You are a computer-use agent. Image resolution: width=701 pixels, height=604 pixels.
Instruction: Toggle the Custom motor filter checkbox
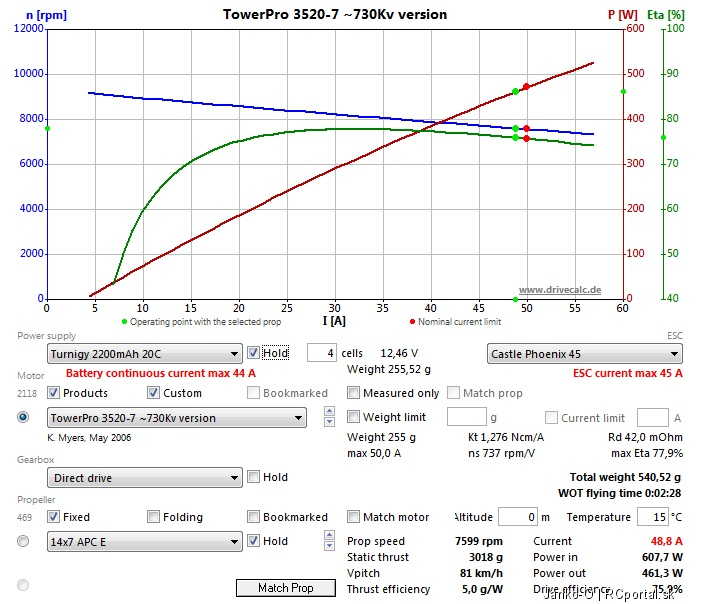[153, 393]
